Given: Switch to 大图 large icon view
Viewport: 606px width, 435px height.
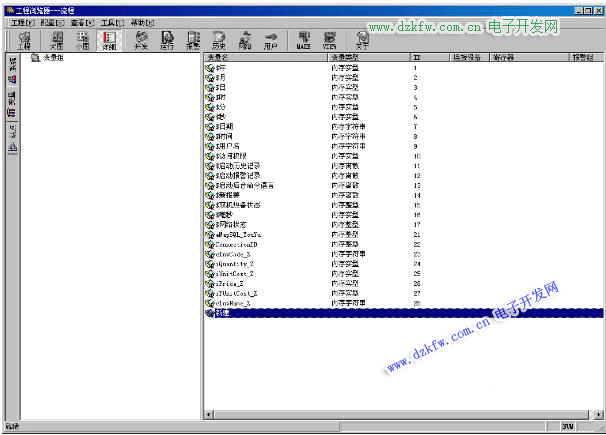Looking at the screenshot, I should pos(56,39).
